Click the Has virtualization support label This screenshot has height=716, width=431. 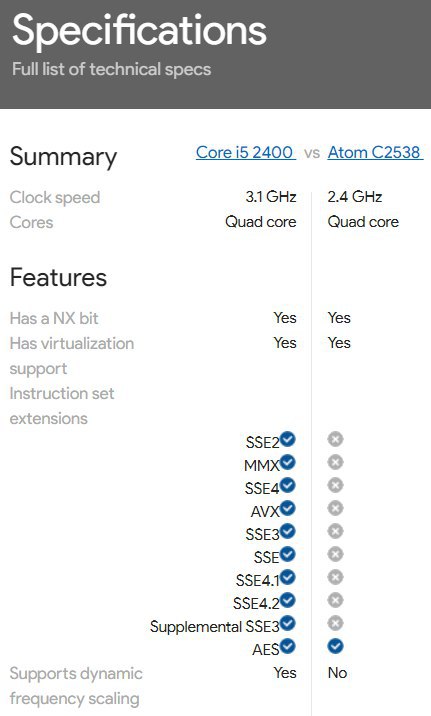pos(72,356)
